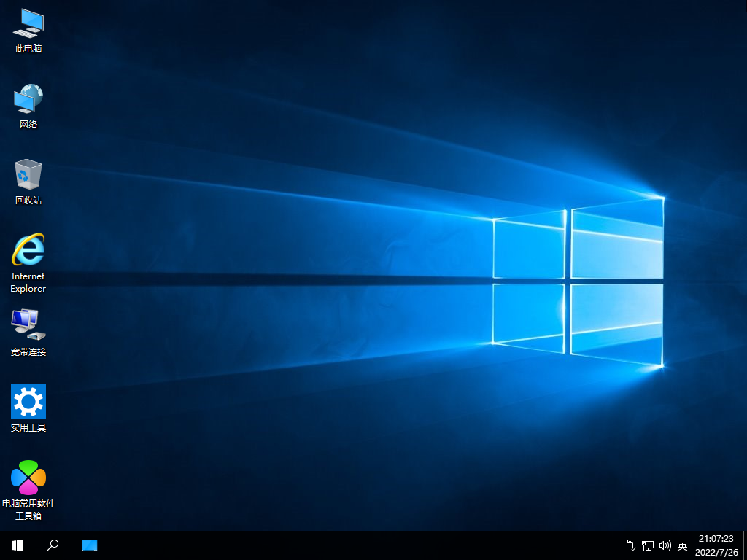Switch the 英 input method indicator
The height and width of the screenshot is (560, 747).
pyautogui.click(x=682, y=545)
